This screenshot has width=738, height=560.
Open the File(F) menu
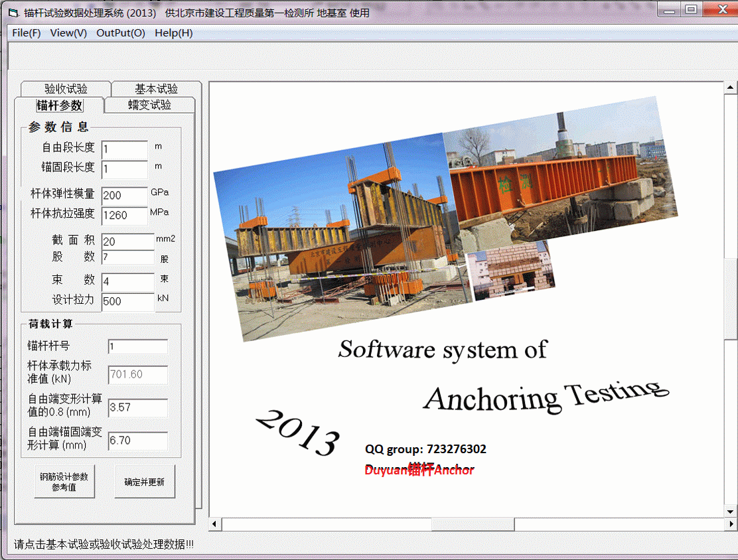pyautogui.click(x=27, y=33)
